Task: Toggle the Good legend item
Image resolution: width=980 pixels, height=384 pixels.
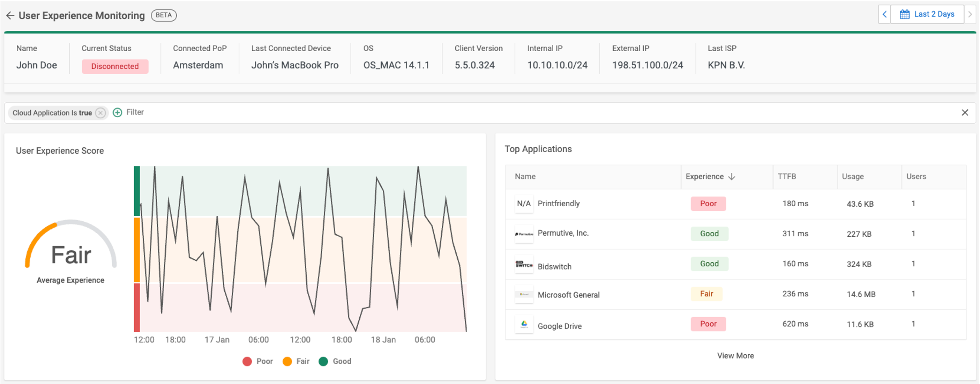Action: tap(335, 361)
